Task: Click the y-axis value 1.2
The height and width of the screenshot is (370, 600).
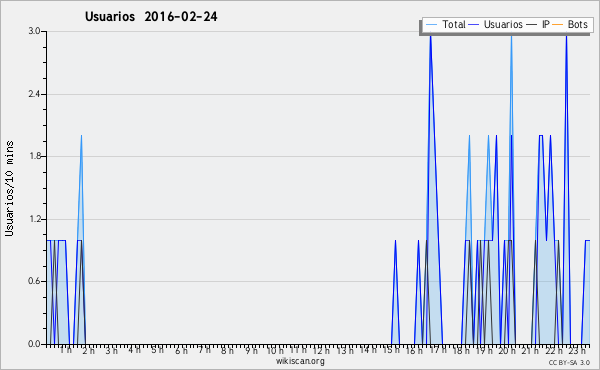Action: [x=34, y=219]
